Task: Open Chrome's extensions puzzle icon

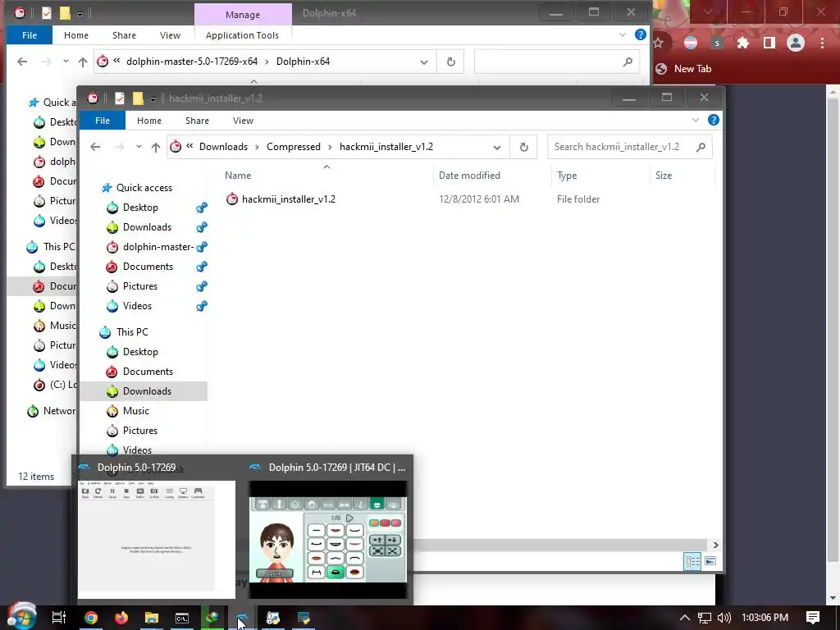Action: tap(743, 43)
